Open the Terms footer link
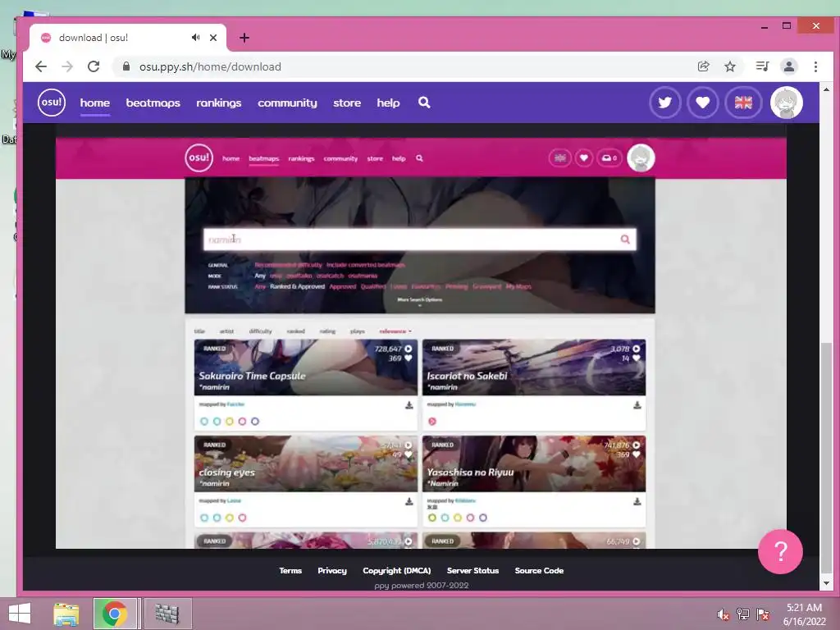Image resolution: width=840 pixels, height=630 pixels. pos(290,571)
